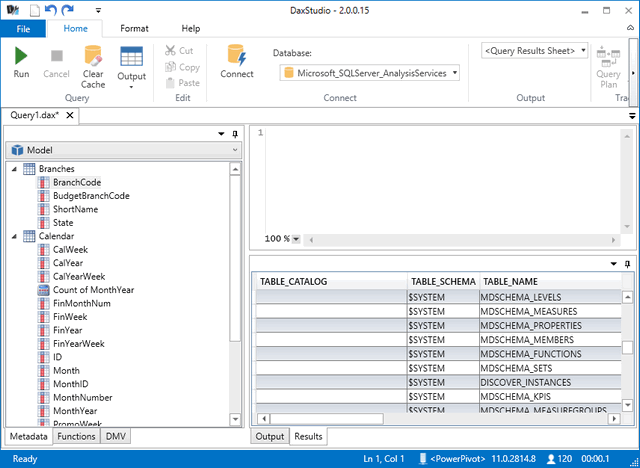Close the Query1.dax tab
The width and height of the screenshot is (640, 468).
click(70, 115)
